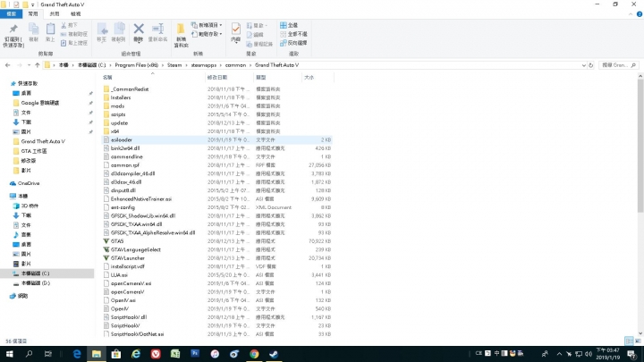Switch to the Share ribbon tab

pos(54,14)
